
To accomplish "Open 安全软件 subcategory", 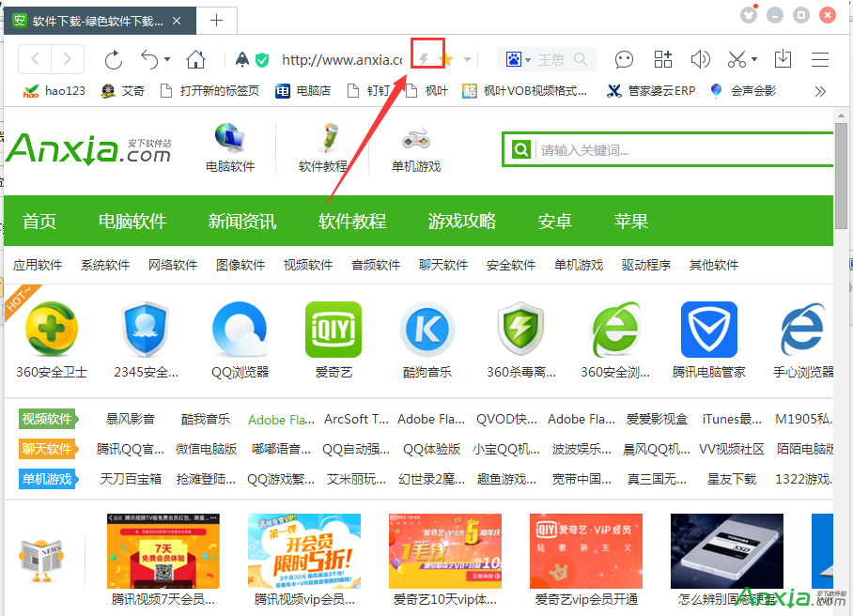I will 511,265.
